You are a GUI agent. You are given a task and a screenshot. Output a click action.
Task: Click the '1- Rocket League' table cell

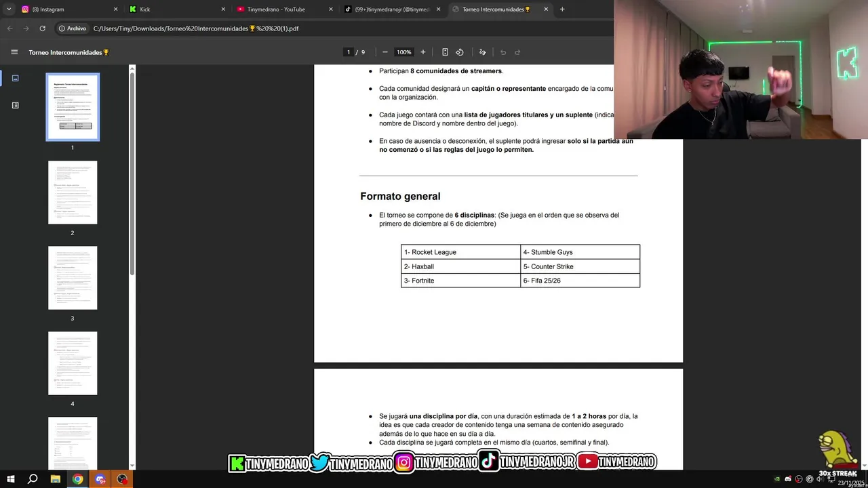[x=460, y=252]
